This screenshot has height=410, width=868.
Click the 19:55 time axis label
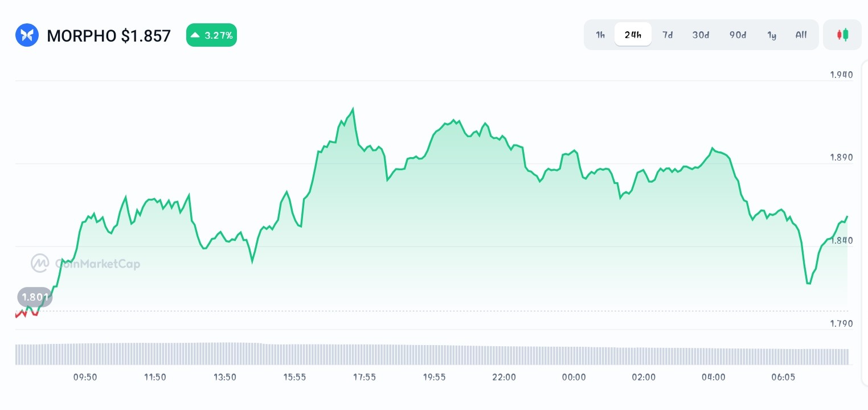tap(434, 377)
